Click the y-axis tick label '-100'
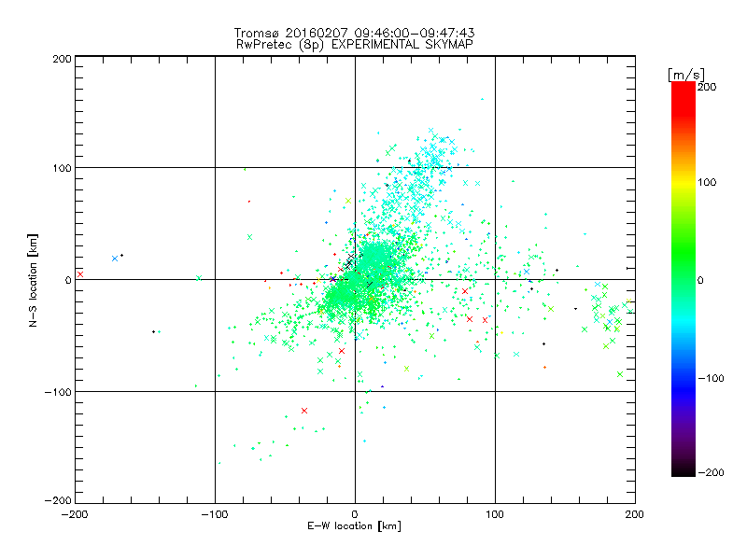 pyautogui.click(x=58, y=392)
